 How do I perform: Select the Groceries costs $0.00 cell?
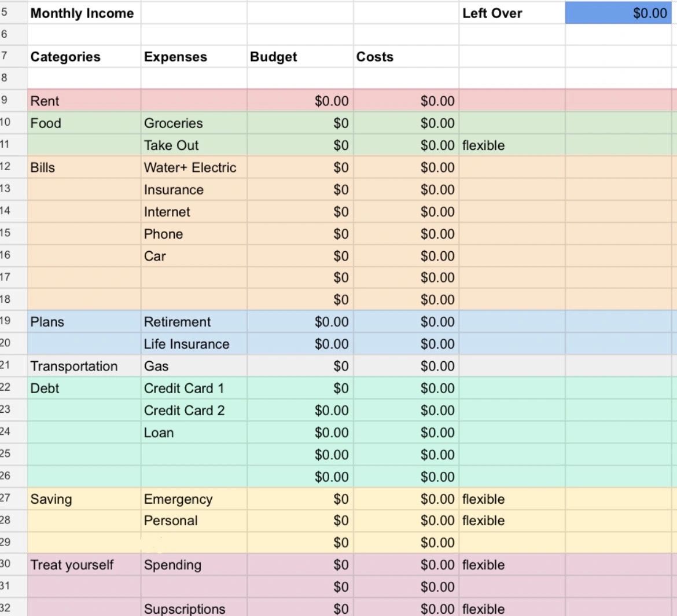pyautogui.click(x=406, y=123)
